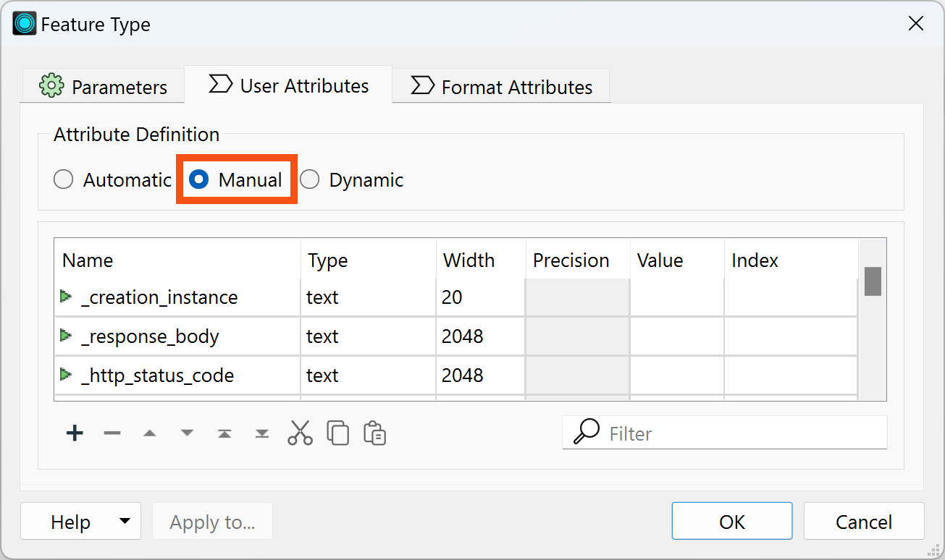Screen dimensions: 945x560
Task: Select Dynamic attribute definition
Action: 310,179
